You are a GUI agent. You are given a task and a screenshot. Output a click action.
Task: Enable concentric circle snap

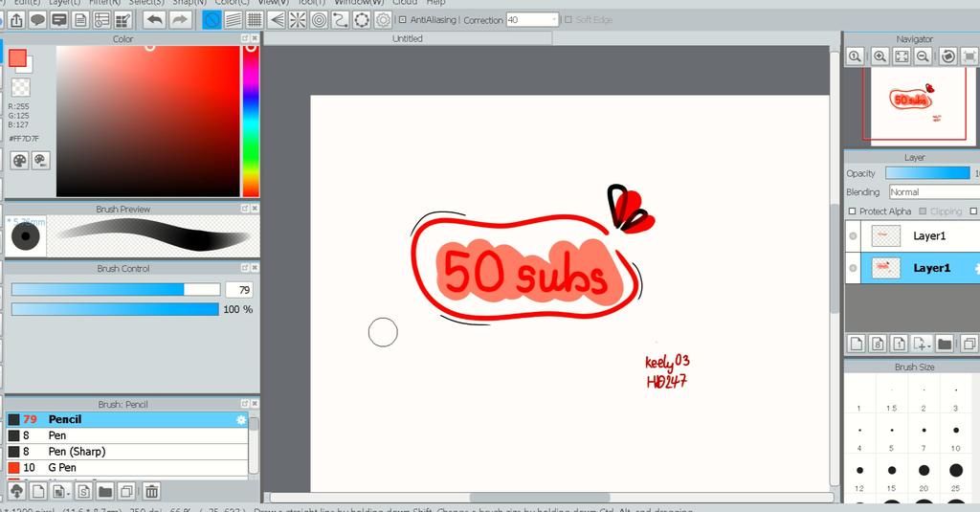click(319, 20)
